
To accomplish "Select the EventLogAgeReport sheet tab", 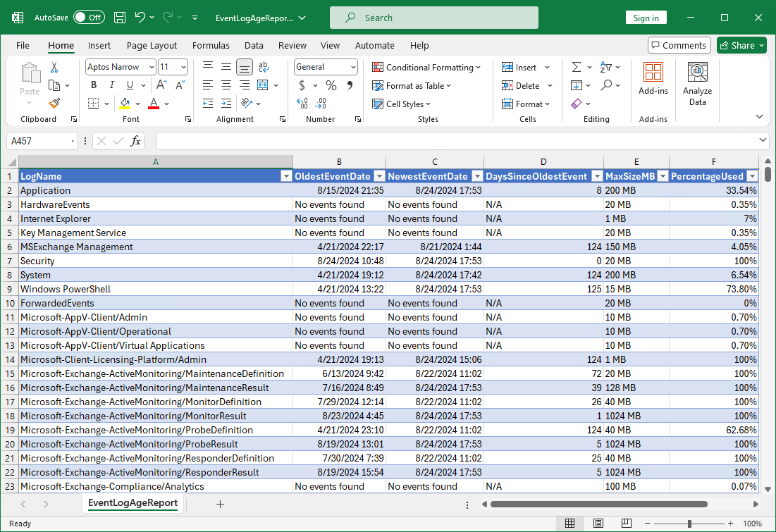I will 133,503.
